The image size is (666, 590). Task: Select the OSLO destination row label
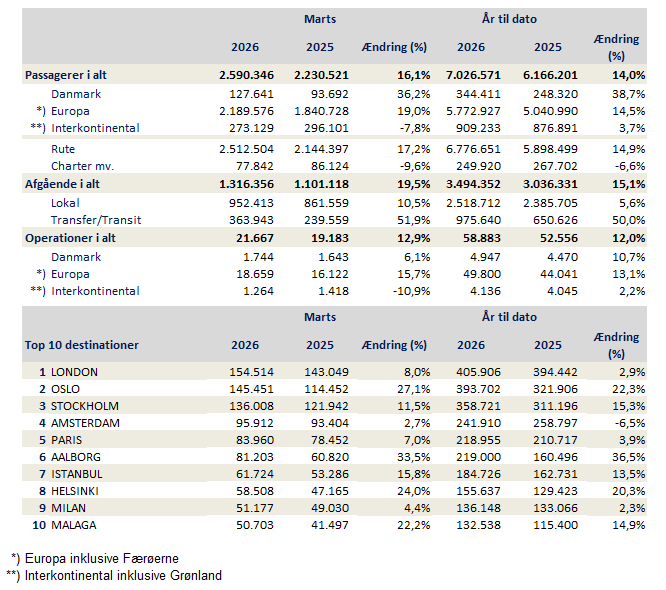[69, 388]
